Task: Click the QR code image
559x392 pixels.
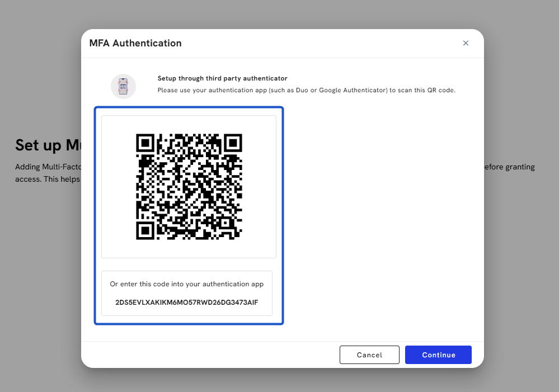Action: (x=189, y=187)
